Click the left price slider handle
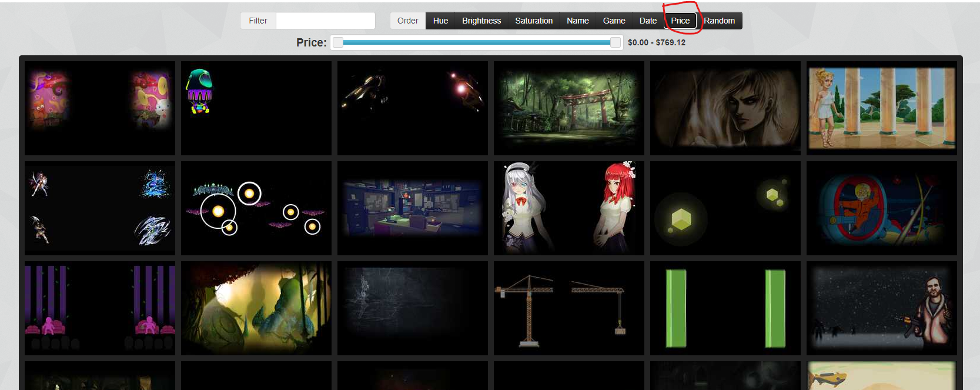The height and width of the screenshot is (390, 980). coord(338,42)
